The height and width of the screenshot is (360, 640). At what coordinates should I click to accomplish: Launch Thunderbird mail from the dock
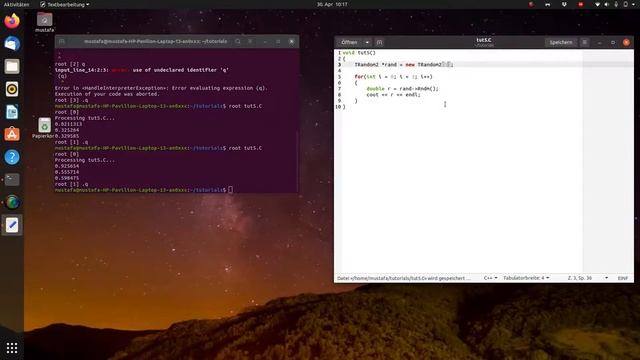click(x=12, y=43)
